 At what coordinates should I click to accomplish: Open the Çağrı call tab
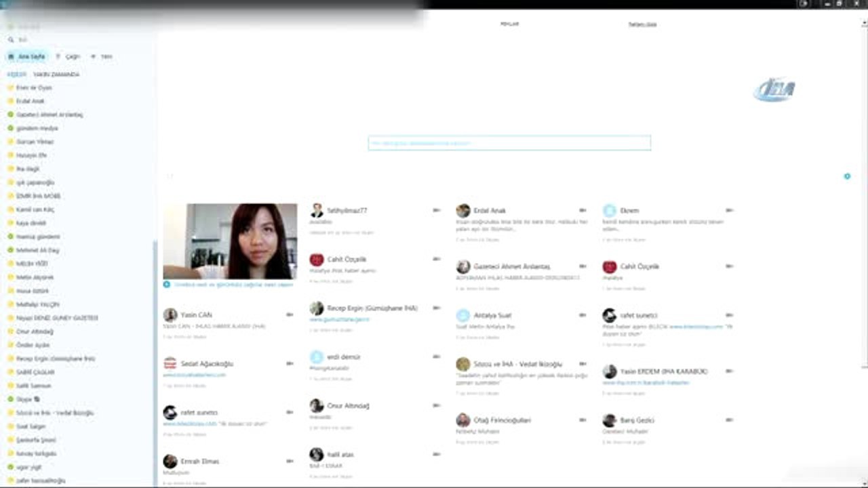(68, 56)
